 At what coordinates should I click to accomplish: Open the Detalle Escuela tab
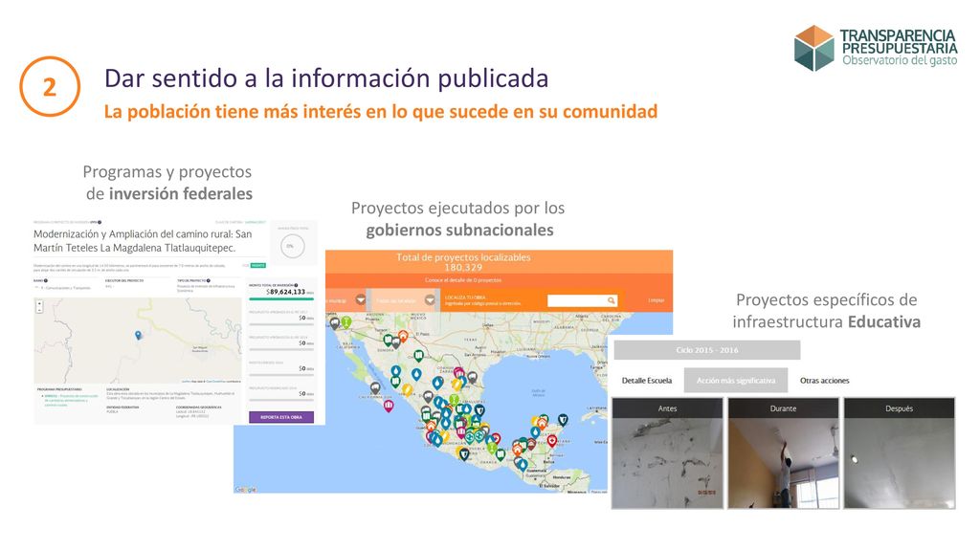(x=647, y=381)
